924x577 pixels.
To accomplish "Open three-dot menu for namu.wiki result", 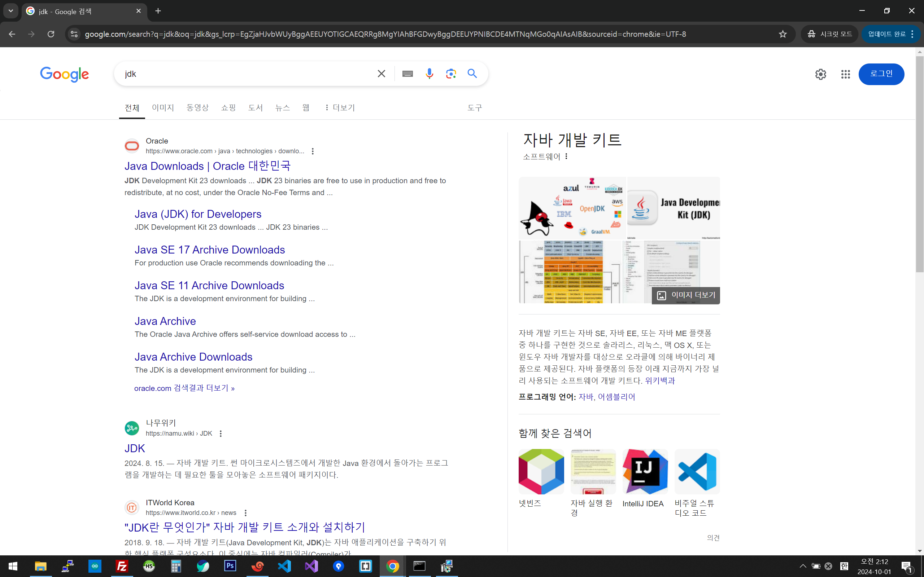I will click(x=220, y=433).
